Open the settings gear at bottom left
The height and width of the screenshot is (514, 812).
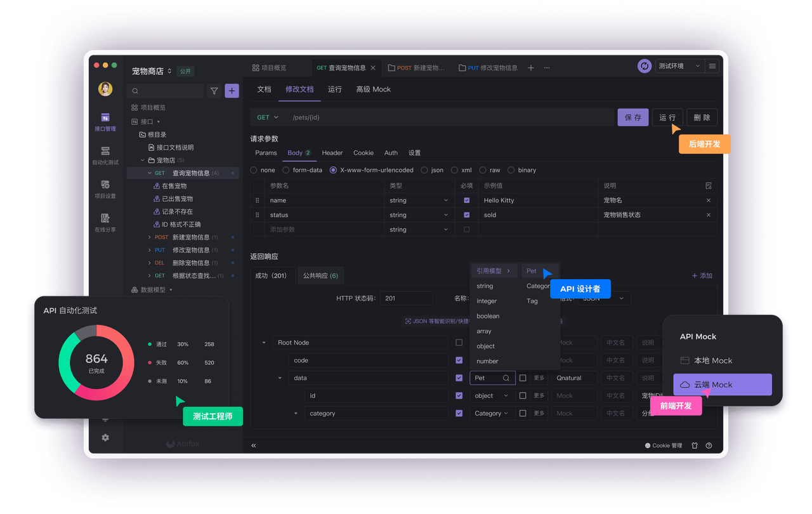(x=105, y=437)
